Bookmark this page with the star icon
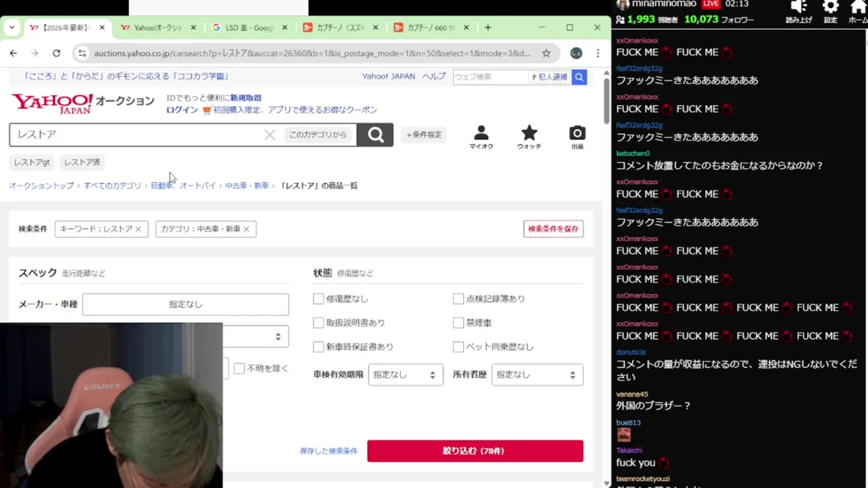The image size is (868, 488). point(546,53)
